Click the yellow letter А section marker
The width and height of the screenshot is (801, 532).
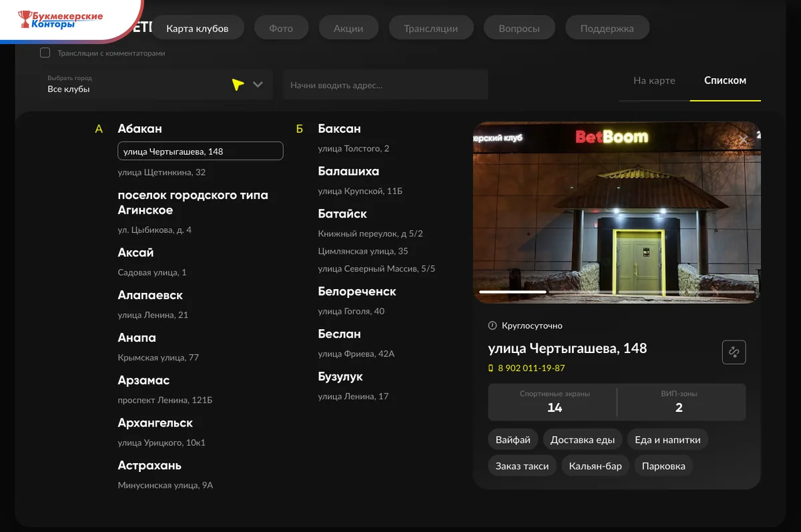click(x=99, y=129)
